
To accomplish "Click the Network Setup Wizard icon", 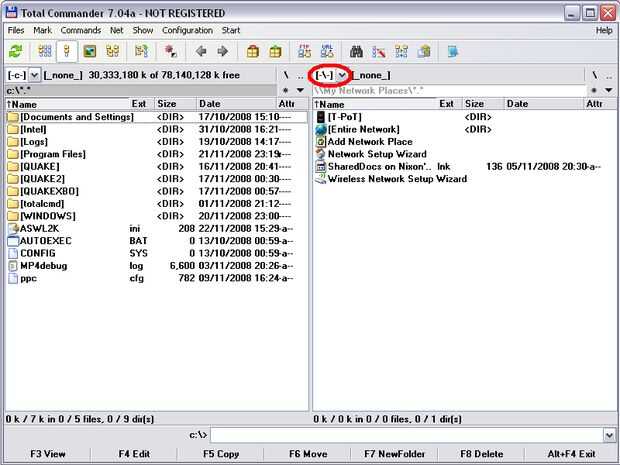I will (x=321, y=154).
